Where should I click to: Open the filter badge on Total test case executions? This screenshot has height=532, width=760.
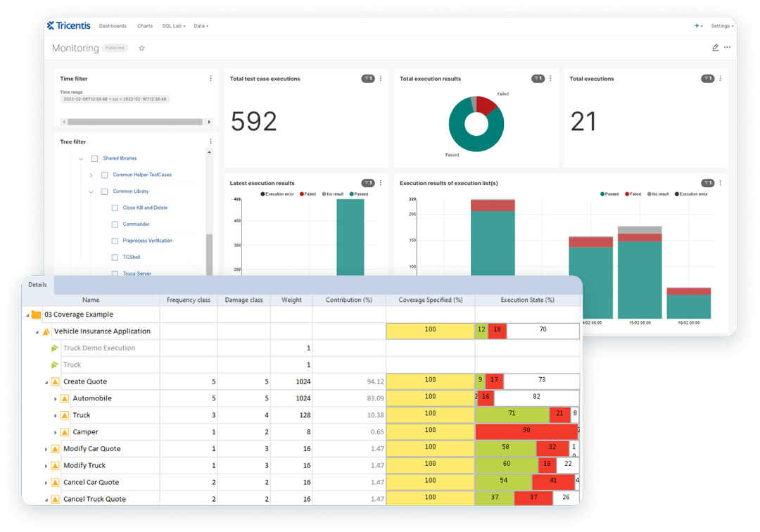[368, 79]
